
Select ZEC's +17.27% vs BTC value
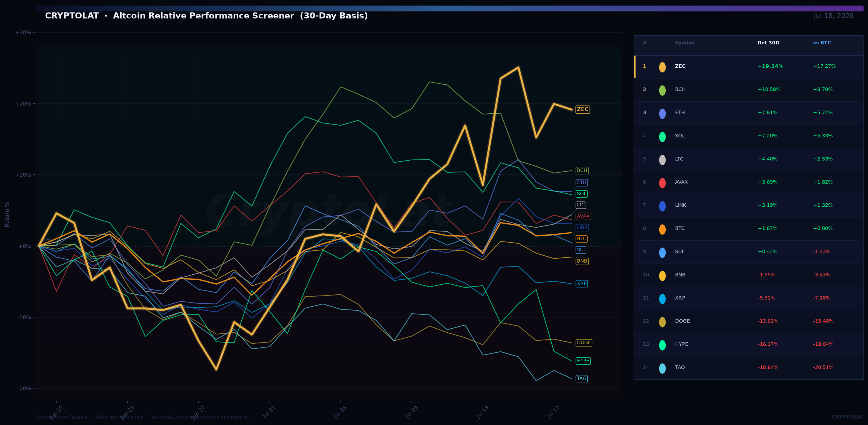[824, 66]
